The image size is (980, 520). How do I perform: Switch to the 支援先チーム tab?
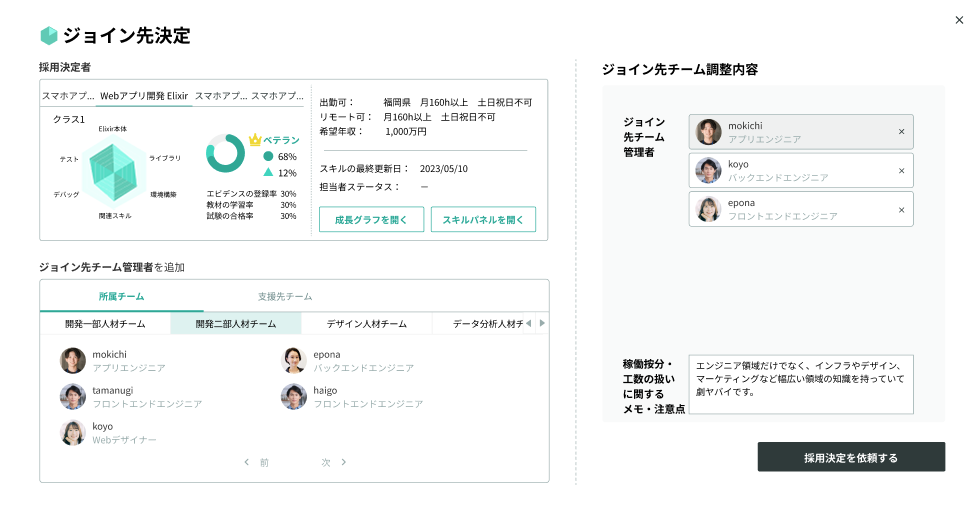(285, 297)
